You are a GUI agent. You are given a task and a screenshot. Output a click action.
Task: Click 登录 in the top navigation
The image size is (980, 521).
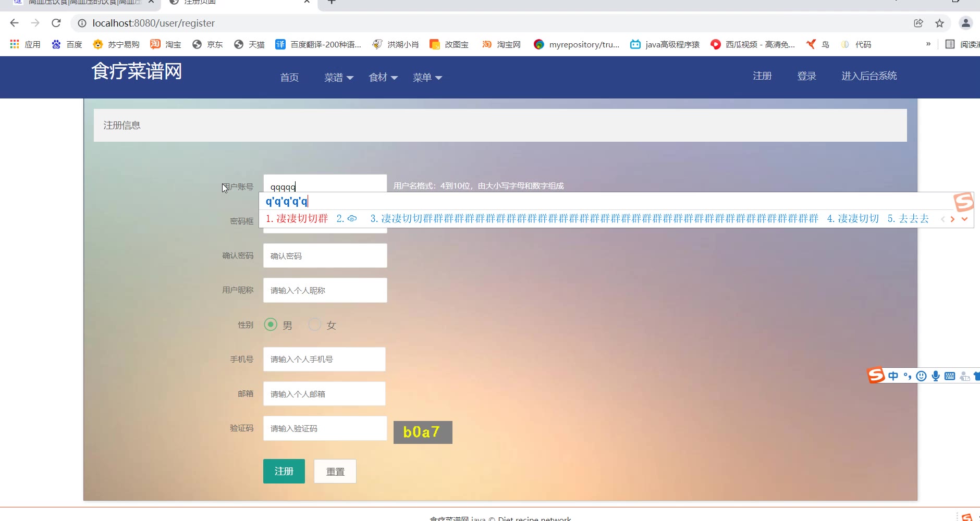tap(806, 76)
